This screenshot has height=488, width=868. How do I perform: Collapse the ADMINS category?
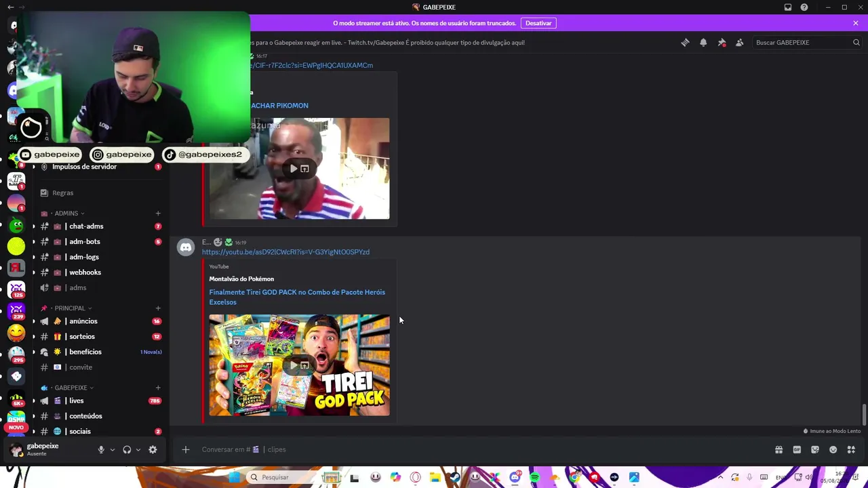(66, 213)
